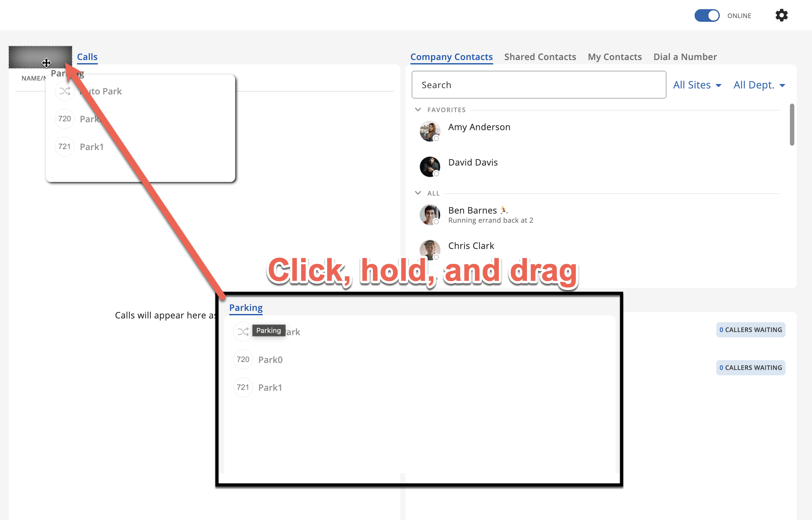The height and width of the screenshot is (520, 812).
Task: Open the All Dept. dropdown
Action: (759, 85)
